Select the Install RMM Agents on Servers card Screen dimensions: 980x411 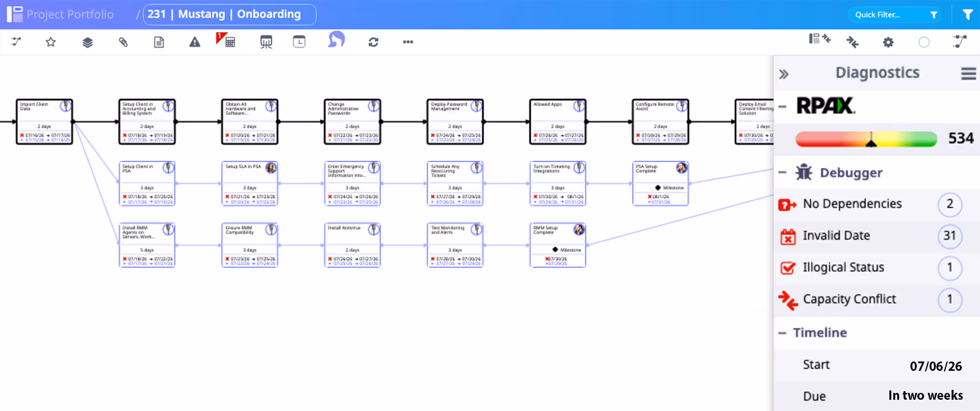click(147, 245)
